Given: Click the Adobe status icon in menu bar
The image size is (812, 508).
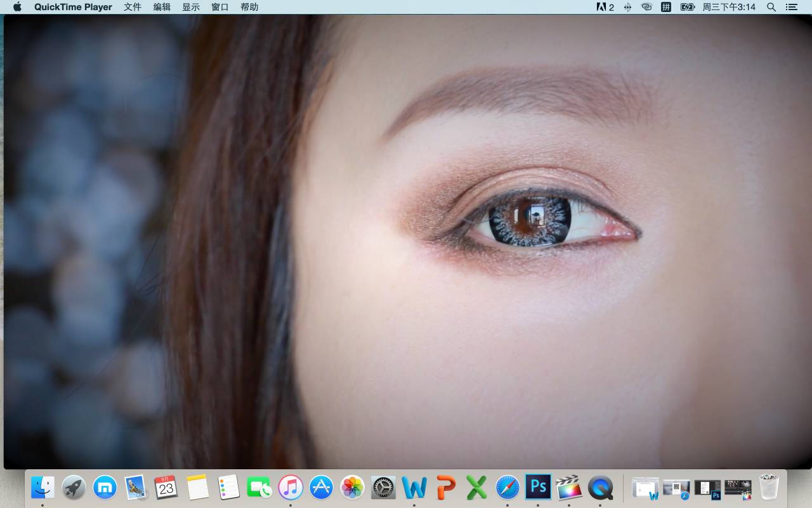Looking at the screenshot, I should click(x=605, y=7).
